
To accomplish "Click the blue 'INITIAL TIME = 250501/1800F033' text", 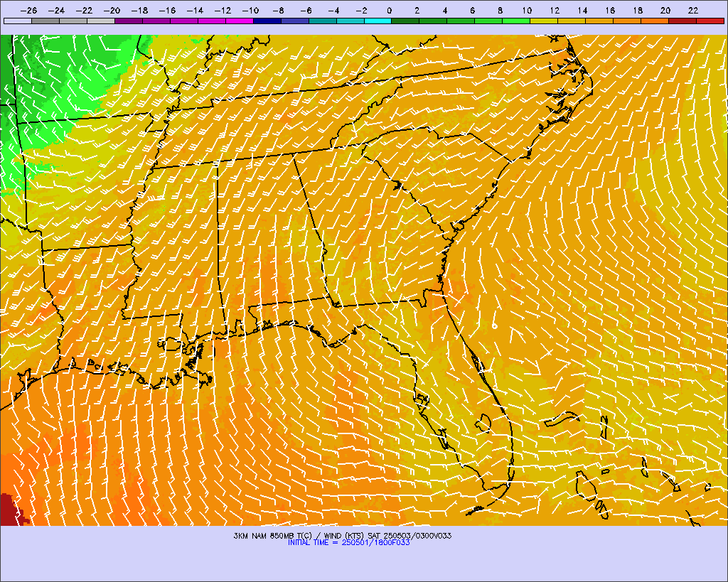I will click(x=348, y=542).
